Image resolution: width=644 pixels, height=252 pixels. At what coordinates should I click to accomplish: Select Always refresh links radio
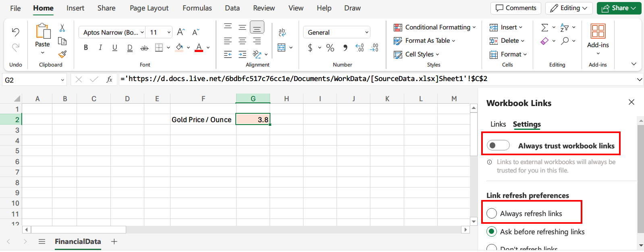pyautogui.click(x=492, y=213)
